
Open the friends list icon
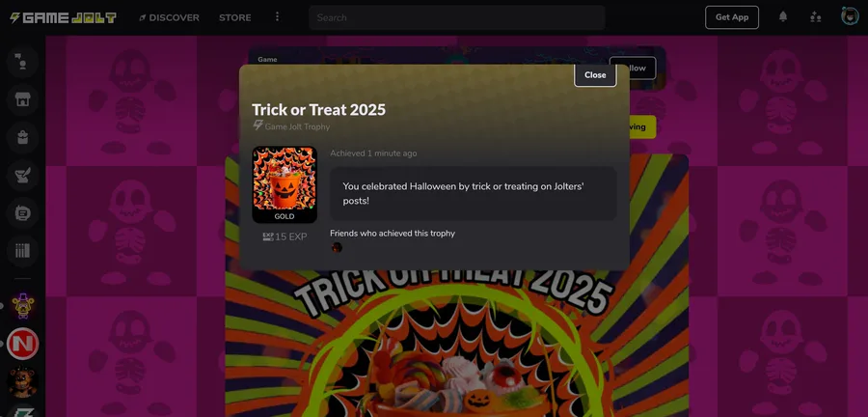pos(815,17)
